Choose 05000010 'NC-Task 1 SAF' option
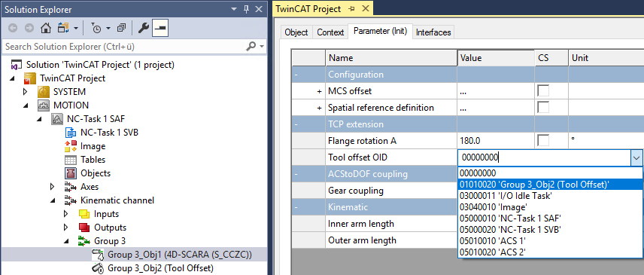Screen dimensions: 644x275 click(550, 218)
